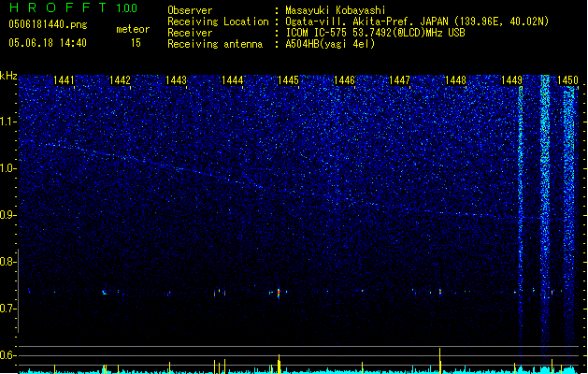Click the meteor echo near 1448
This screenshot has height=374, width=588.
click(x=440, y=292)
